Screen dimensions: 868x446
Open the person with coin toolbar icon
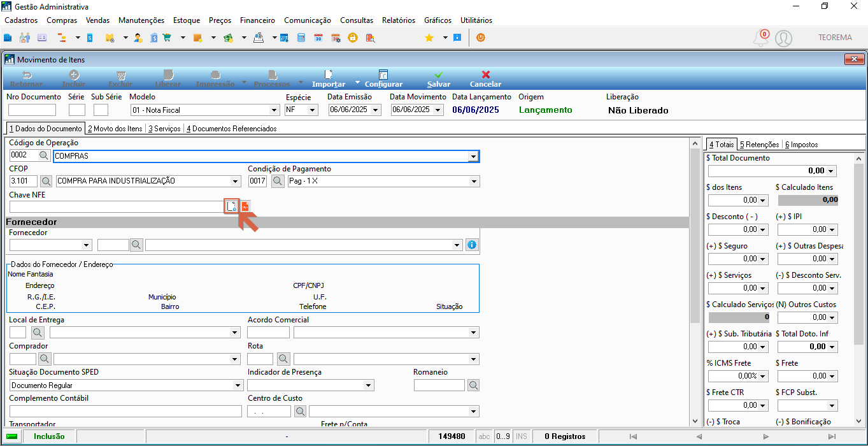point(138,38)
